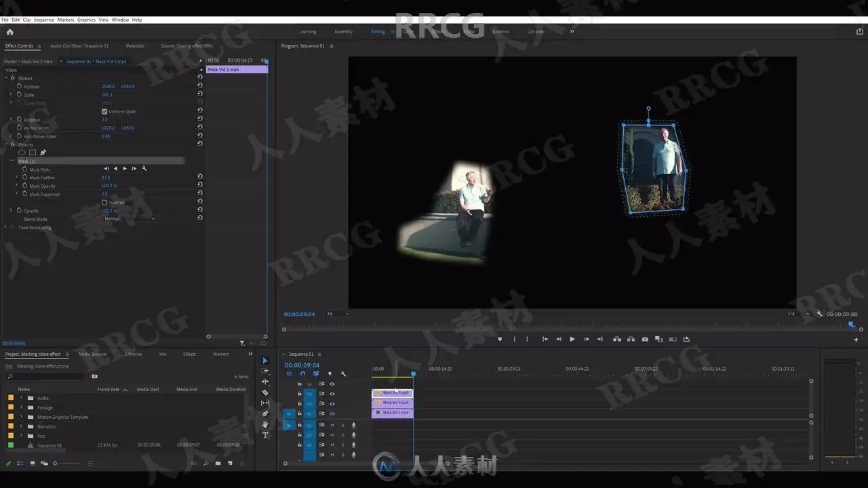This screenshot has height=488, width=868.
Task: Toggle animation stopwatch for Rotation
Action: click(x=19, y=119)
